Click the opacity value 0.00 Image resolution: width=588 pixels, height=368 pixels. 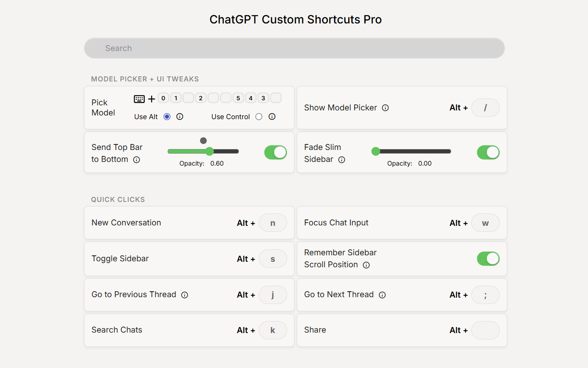(425, 163)
